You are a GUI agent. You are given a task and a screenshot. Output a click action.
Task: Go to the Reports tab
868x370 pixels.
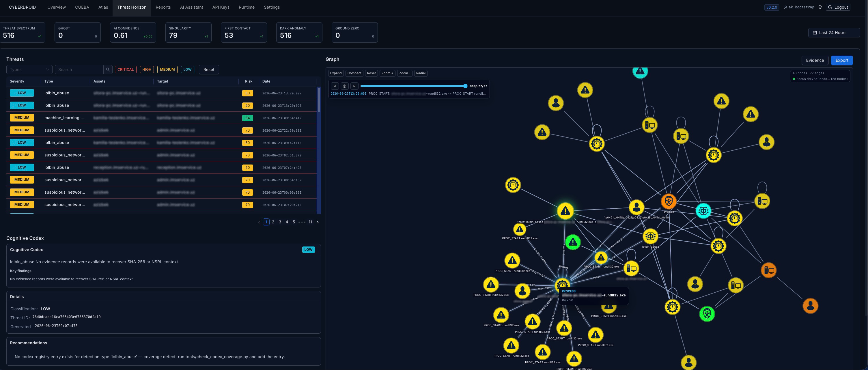click(163, 7)
